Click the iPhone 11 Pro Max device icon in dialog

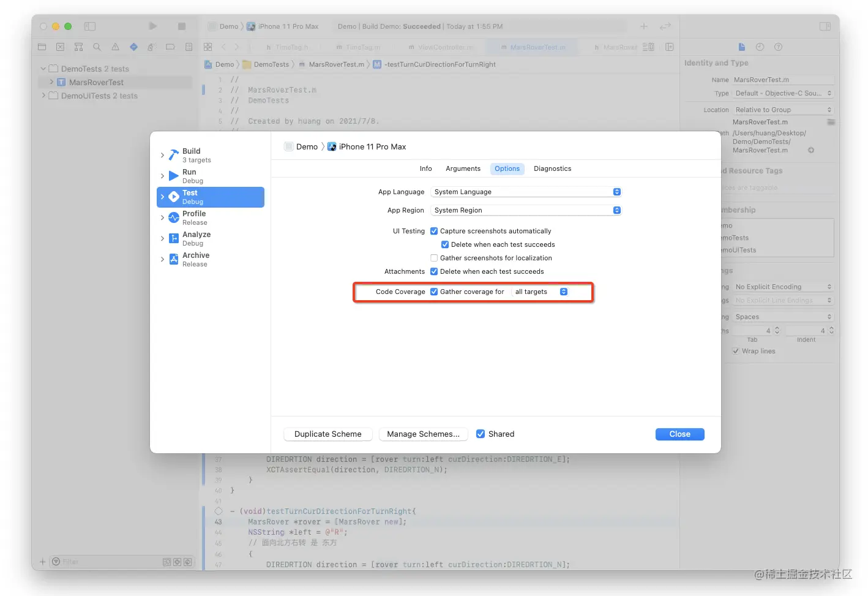[332, 146]
